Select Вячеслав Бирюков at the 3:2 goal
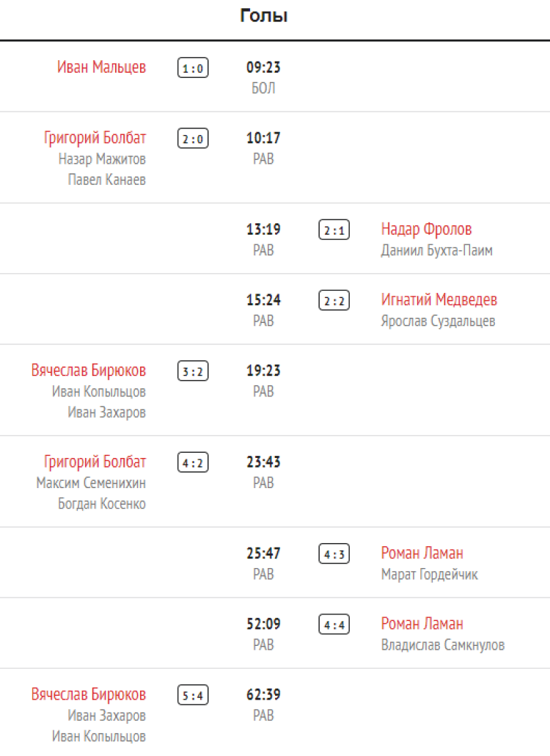 tap(88, 371)
